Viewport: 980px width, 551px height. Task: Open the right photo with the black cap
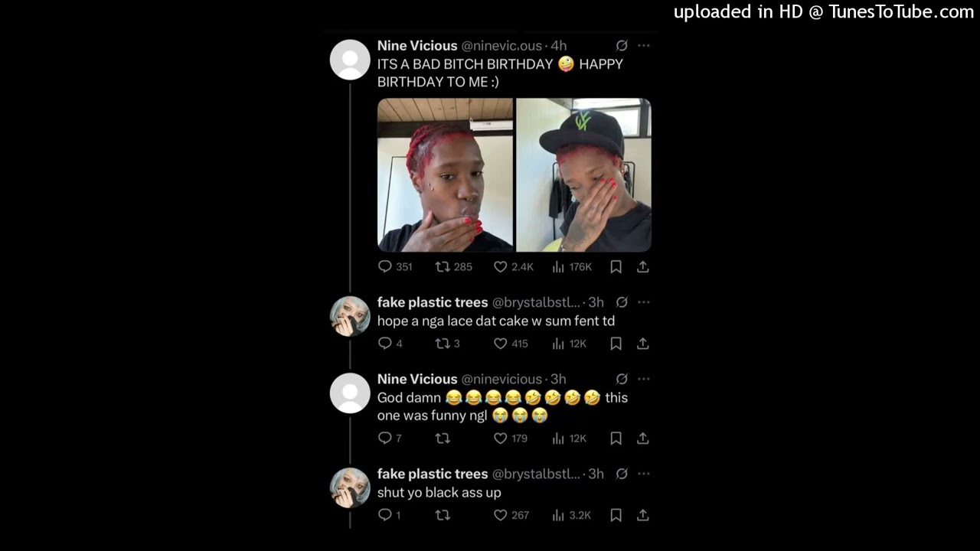(583, 175)
